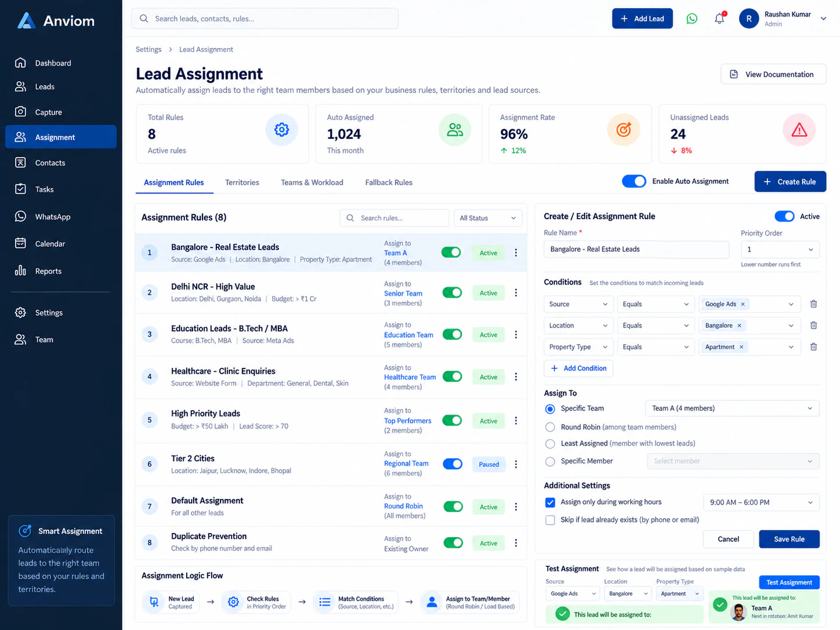Screen dimensions: 840x630
Task: Uncheck Assign only during working hours
Action: click(550, 502)
